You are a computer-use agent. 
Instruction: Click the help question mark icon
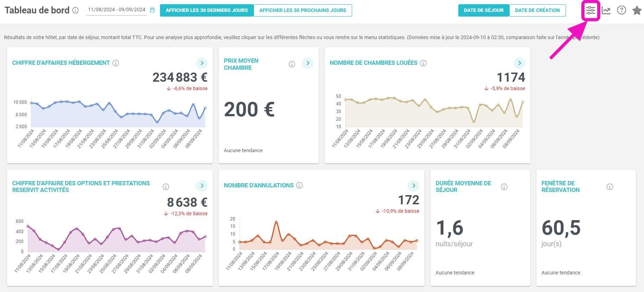[621, 10]
